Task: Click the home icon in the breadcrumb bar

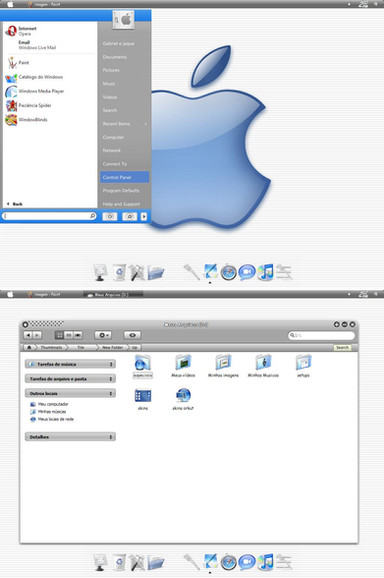Action: [x=29, y=347]
